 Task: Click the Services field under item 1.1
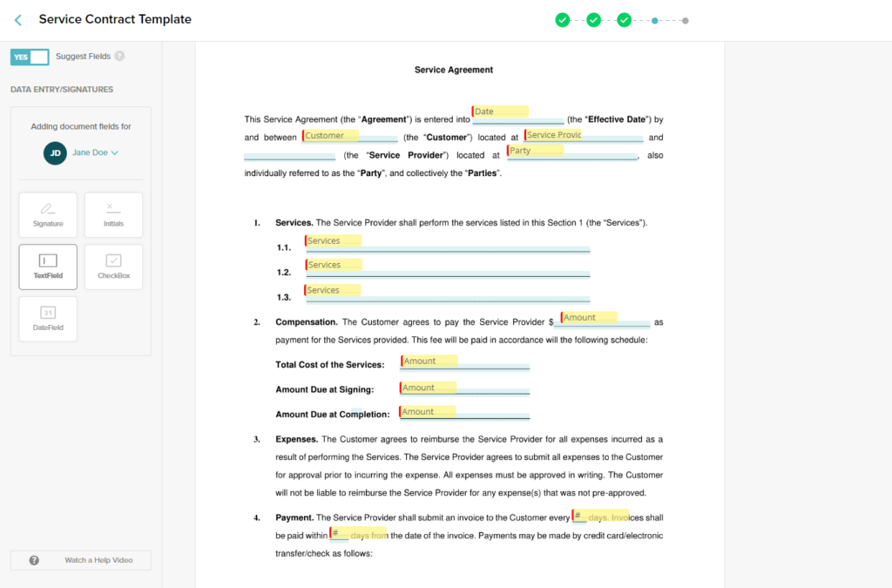(334, 240)
